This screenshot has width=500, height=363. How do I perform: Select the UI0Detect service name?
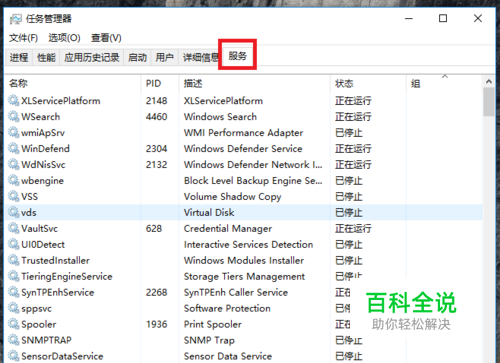pos(43,245)
